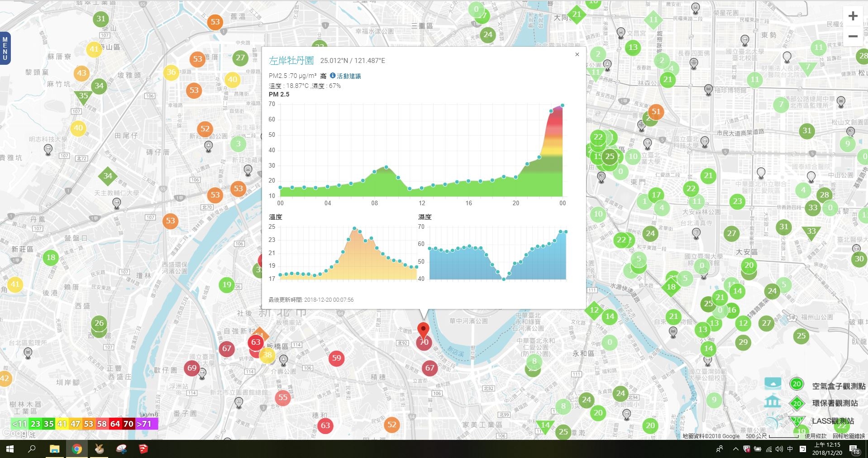Select the red 59 station marker
Viewport: 868px width, 458px height.
(x=336, y=358)
